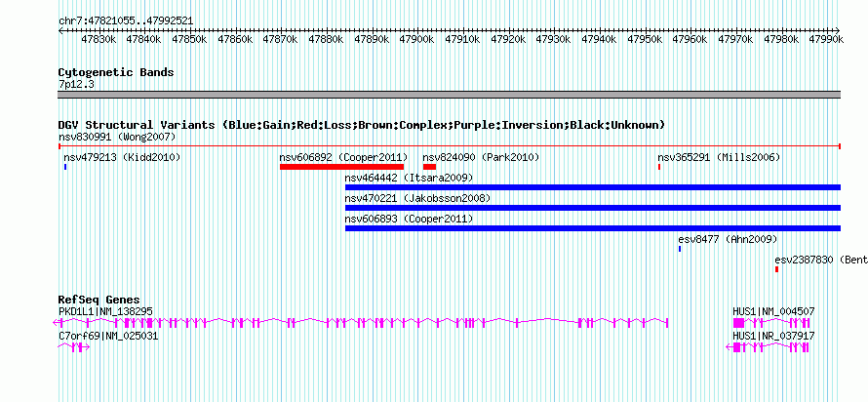Click the nsv830991 (Wong2007) variant label

pyautogui.click(x=117, y=137)
